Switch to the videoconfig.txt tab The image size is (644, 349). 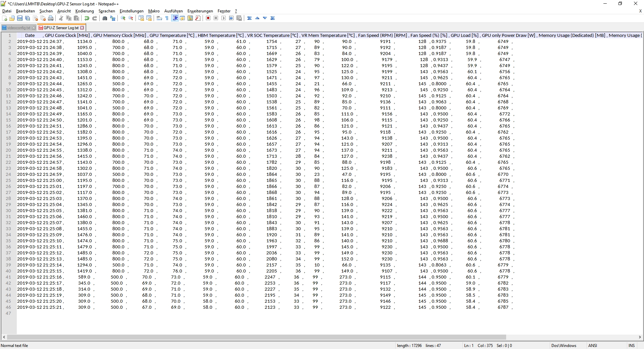tap(18, 28)
